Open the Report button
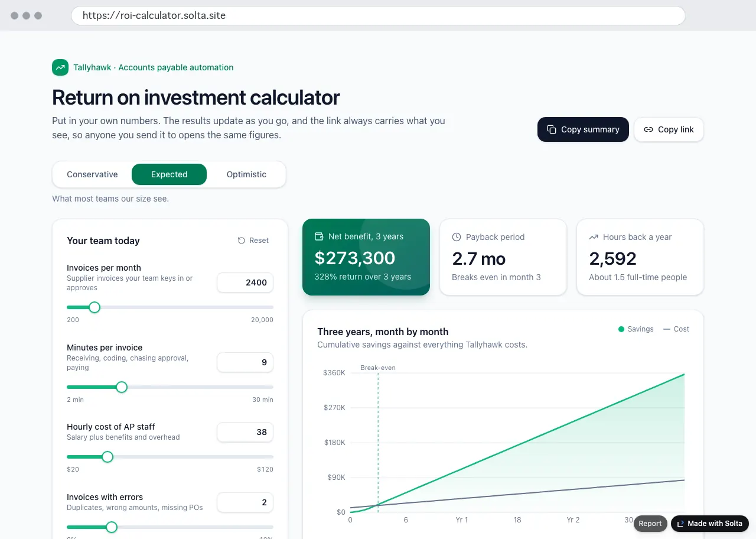Viewport: 756px width, 539px height. point(650,524)
